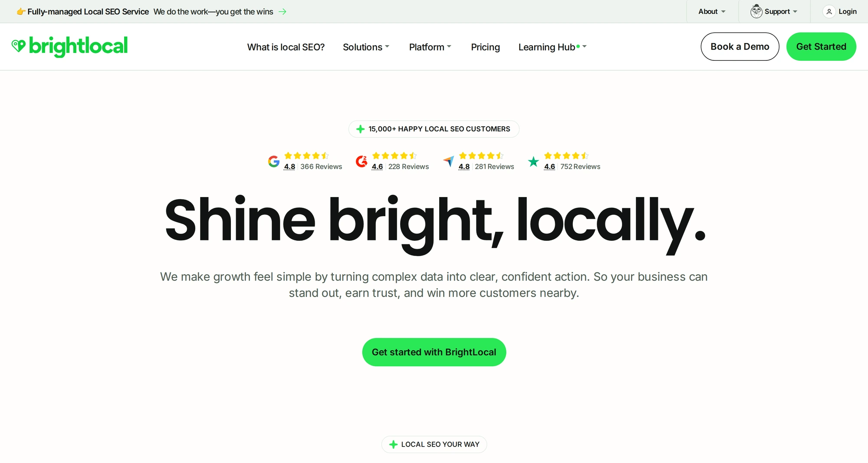Click the 752 Reviews text
Screen dimensions: 868x463
coord(580,167)
